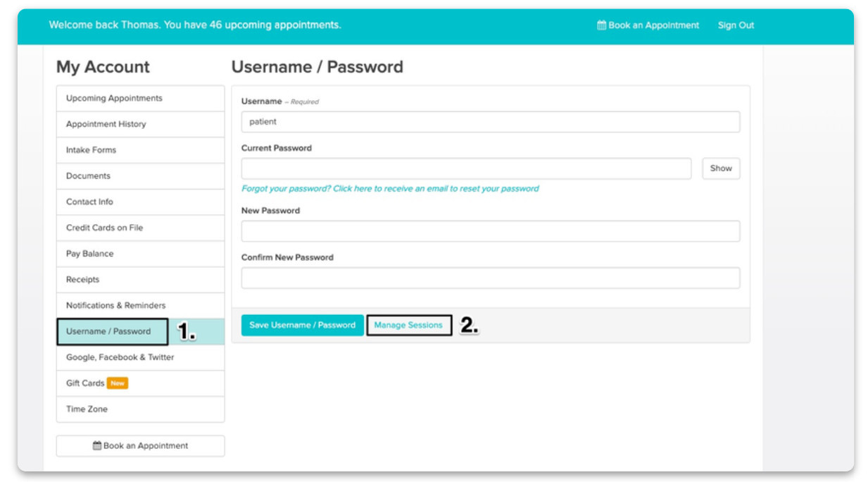Viewport: 868px width, 482px height.
Task: Open Receipts in sidebar
Action: [83, 280]
